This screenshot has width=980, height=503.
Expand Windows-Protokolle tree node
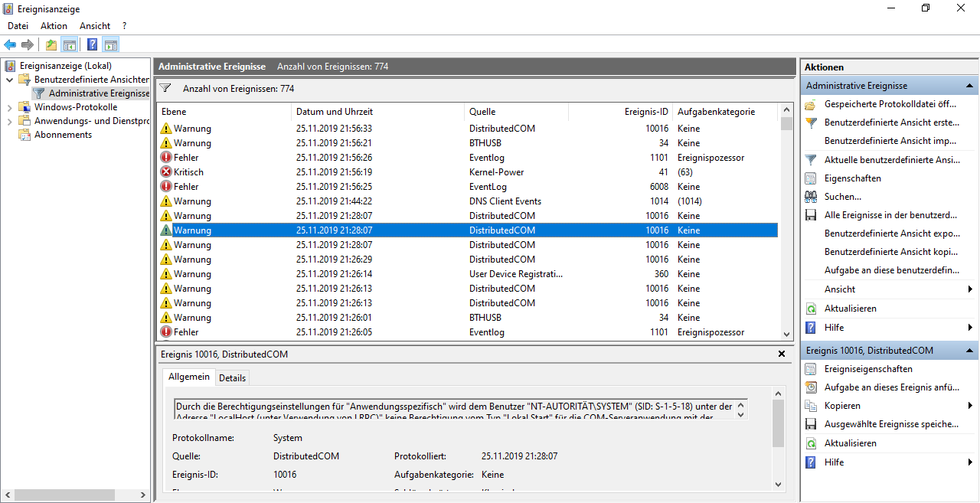click(9, 107)
